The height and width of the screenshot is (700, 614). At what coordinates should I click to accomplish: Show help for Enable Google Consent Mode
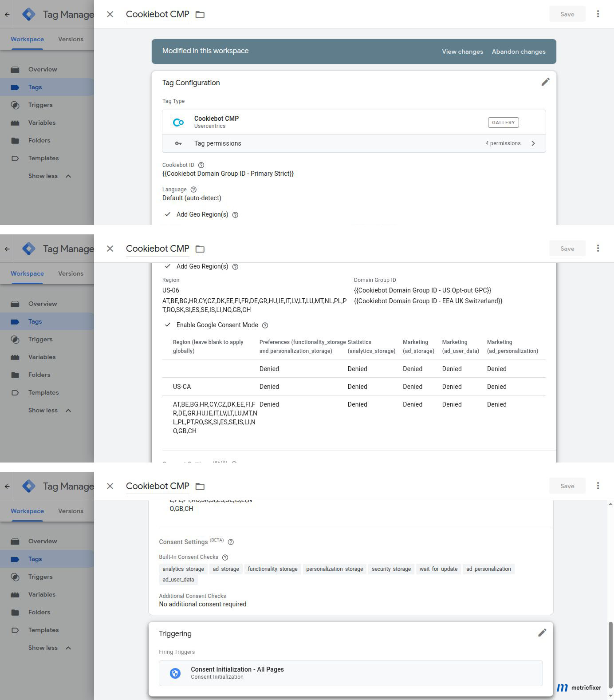click(265, 325)
